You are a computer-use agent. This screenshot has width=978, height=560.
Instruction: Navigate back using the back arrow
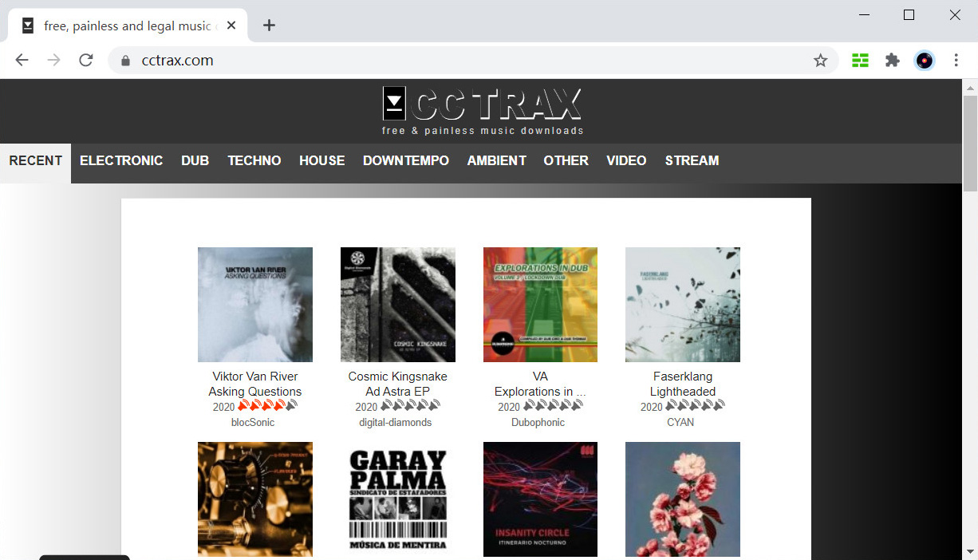click(22, 60)
